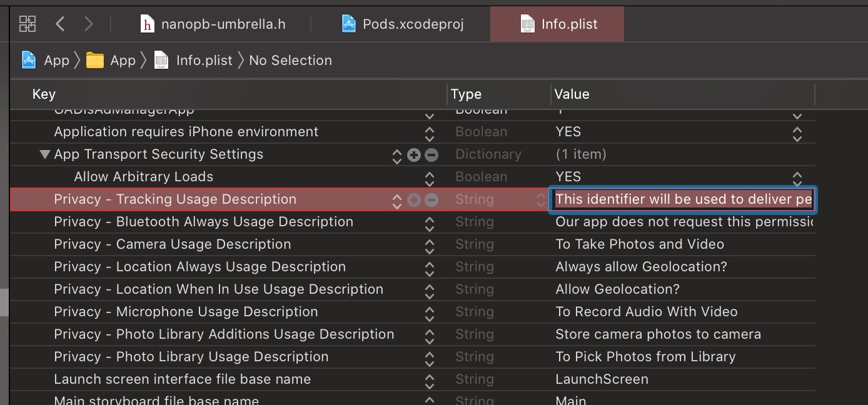Open value dropdown for Allow Arbitrary Loads
The height and width of the screenshot is (405, 868).
pos(797,177)
